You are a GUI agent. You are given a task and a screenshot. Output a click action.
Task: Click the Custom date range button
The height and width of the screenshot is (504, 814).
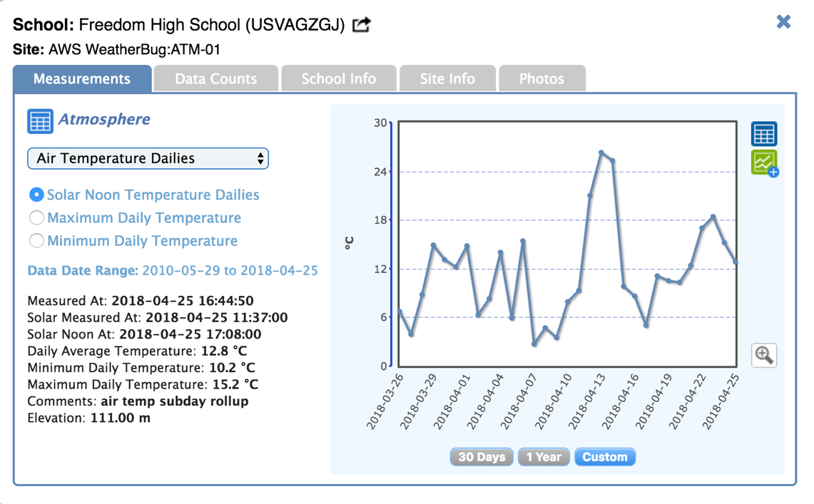tap(604, 457)
